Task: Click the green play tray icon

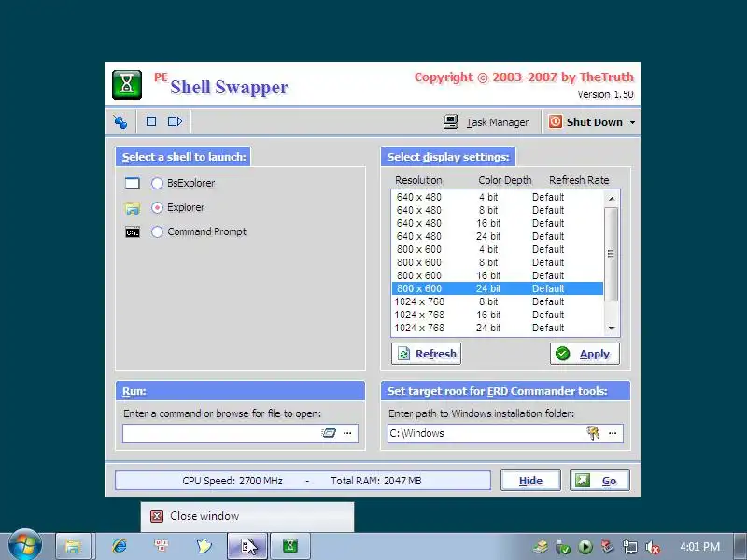Action: point(585,547)
